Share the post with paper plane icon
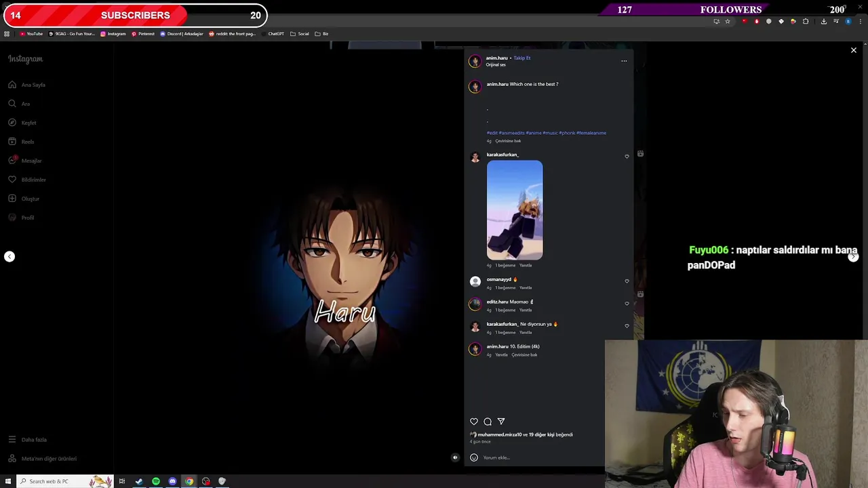868x488 pixels. coord(501,422)
